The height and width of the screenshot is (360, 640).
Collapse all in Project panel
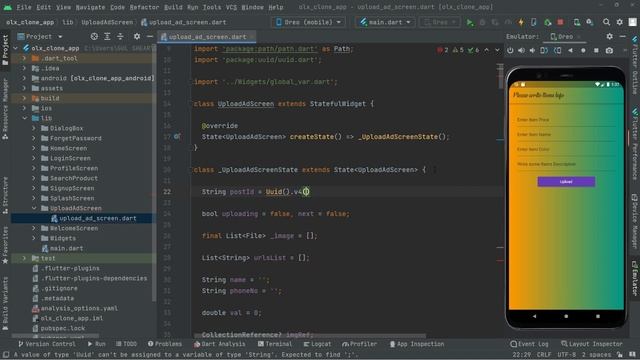click(120, 36)
